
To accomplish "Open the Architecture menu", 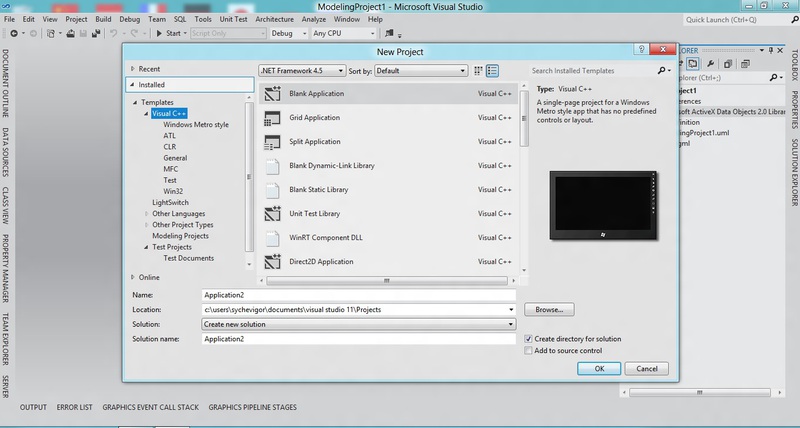I will [274, 19].
